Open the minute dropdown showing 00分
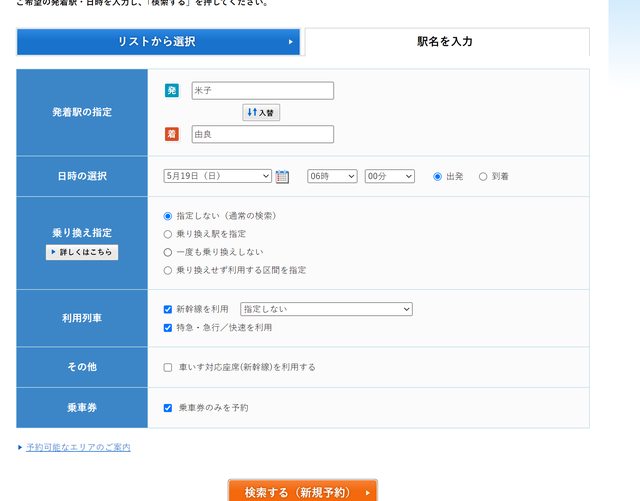This screenshot has height=501, width=640. tap(389, 176)
